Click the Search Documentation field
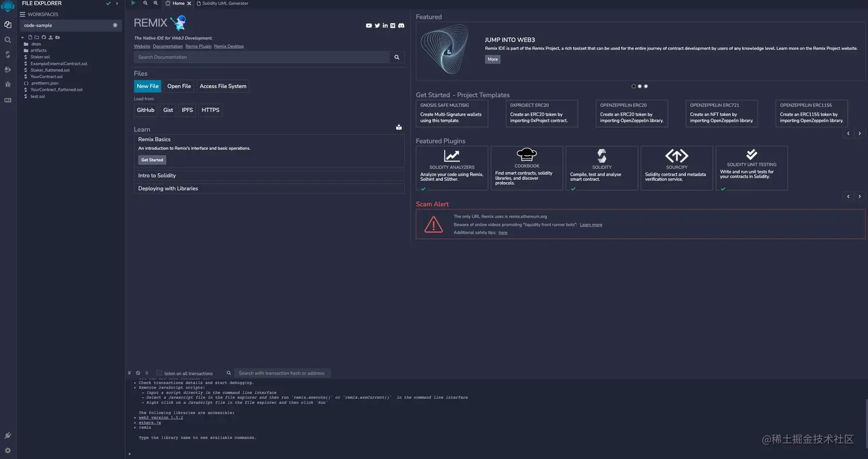 coord(262,57)
